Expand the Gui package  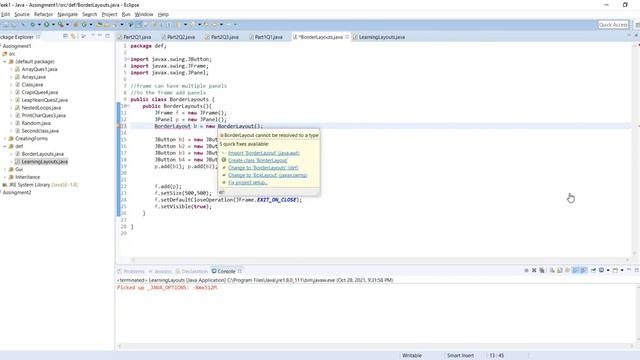pyautogui.click(x=5, y=169)
